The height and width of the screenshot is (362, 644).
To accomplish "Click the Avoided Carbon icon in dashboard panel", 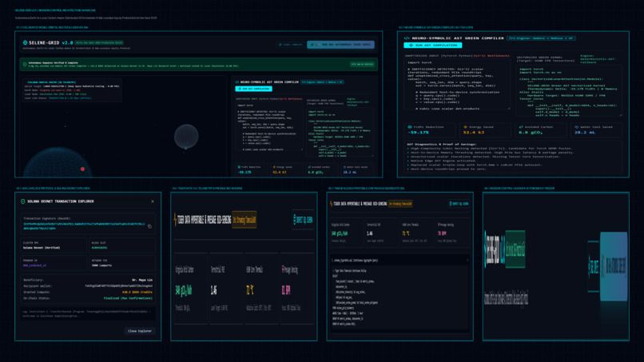I will point(309,167).
